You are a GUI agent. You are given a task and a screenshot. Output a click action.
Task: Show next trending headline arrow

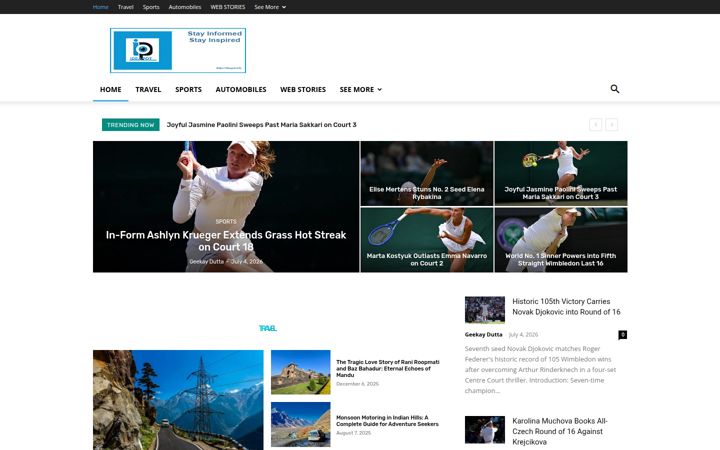(612, 124)
